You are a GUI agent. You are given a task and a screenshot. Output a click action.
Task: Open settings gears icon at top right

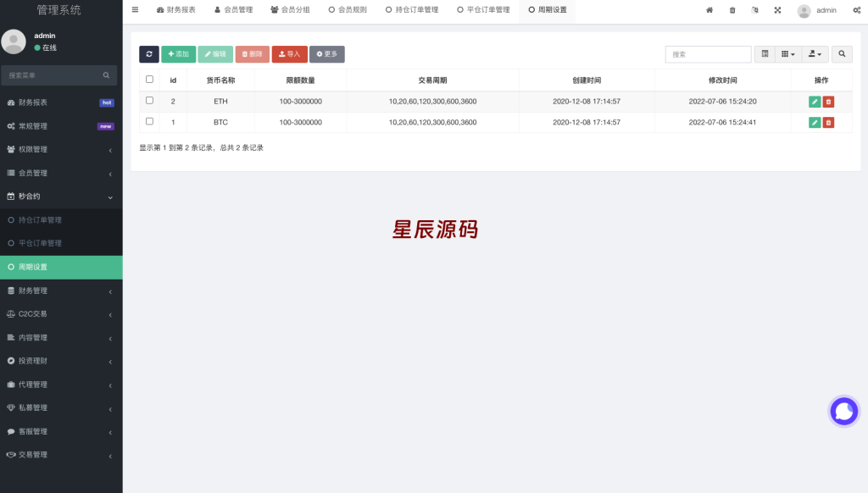click(856, 10)
